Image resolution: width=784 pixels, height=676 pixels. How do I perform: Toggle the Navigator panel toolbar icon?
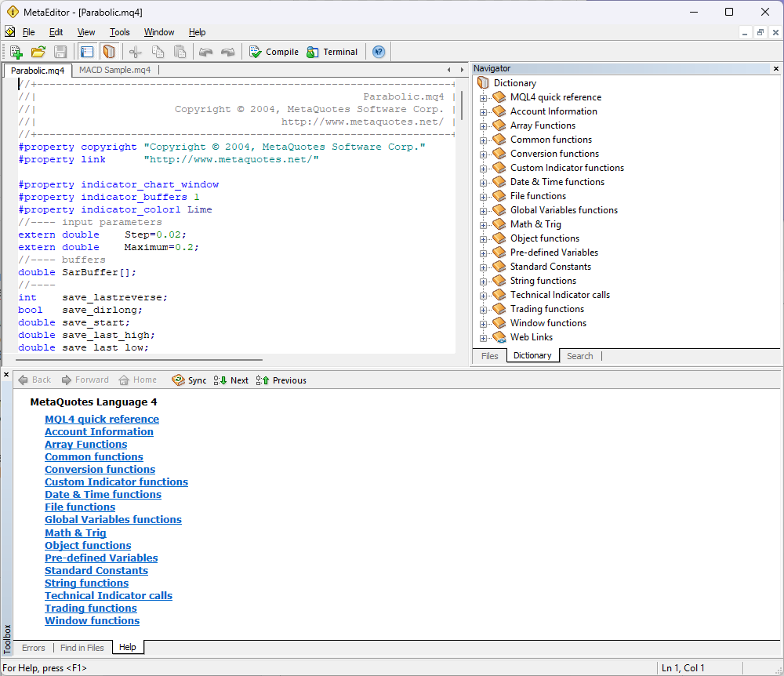pos(87,52)
